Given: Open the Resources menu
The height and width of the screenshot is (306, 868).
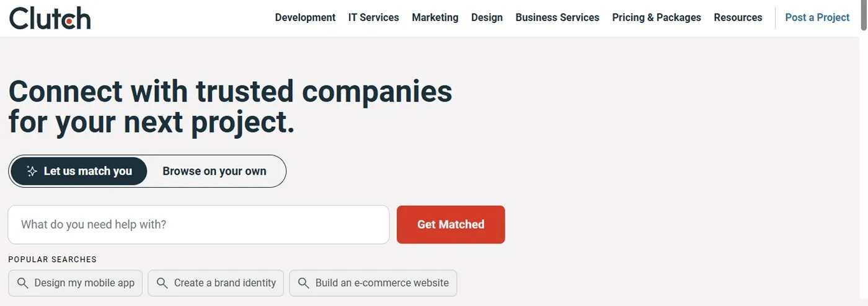Looking at the screenshot, I should [x=738, y=18].
